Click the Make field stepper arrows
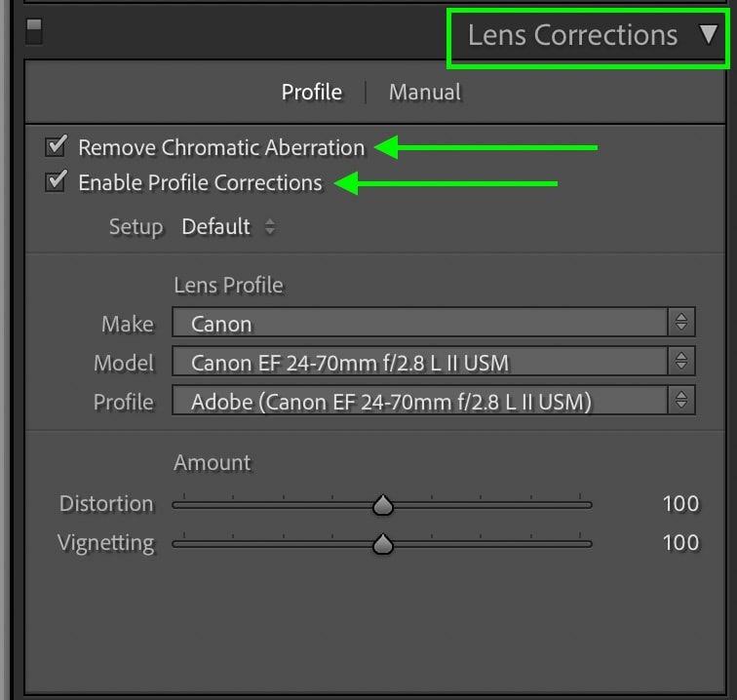The width and height of the screenshot is (737, 700). [x=681, y=323]
